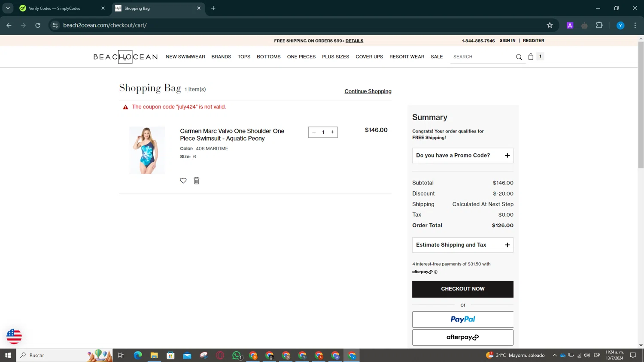Reload the page
The image size is (644, 362).
click(x=38, y=25)
